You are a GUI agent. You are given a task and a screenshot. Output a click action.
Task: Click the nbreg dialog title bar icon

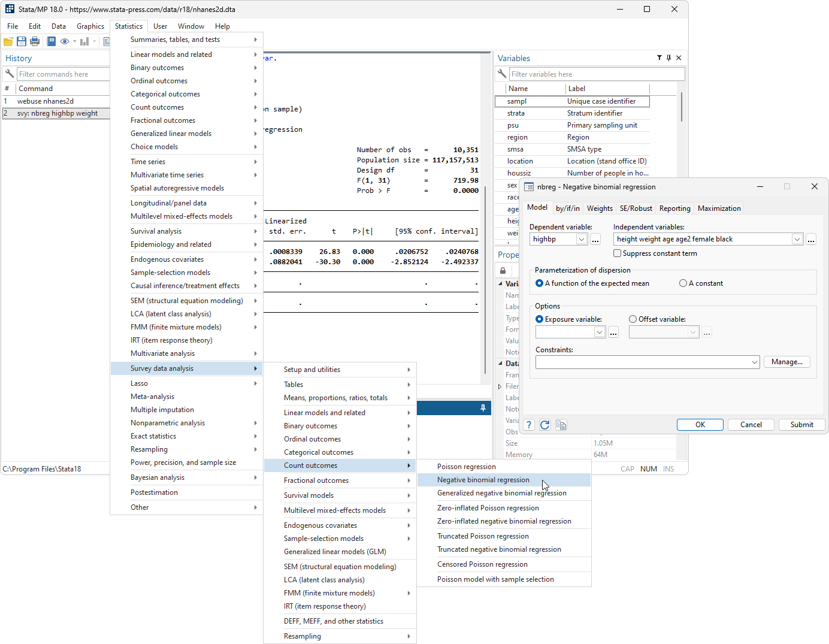tap(529, 187)
